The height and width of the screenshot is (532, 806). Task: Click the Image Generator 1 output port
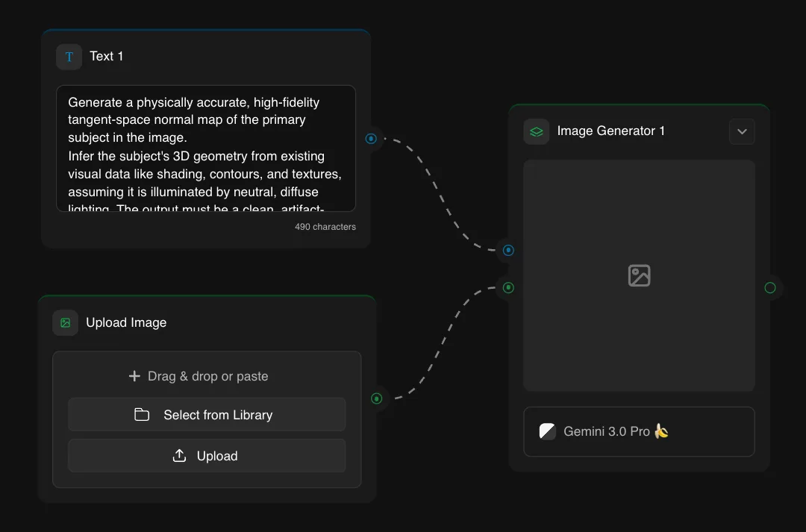tap(770, 287)
